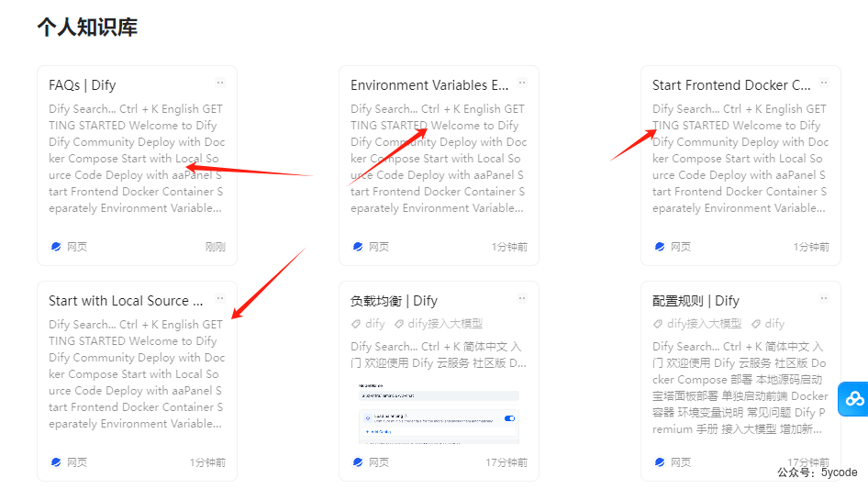The width and height of the screenshot is (868, 489).
Task: Click the '17分钟前' timestamp on 负载均衡 card
Action: click(x=506, y=462)
